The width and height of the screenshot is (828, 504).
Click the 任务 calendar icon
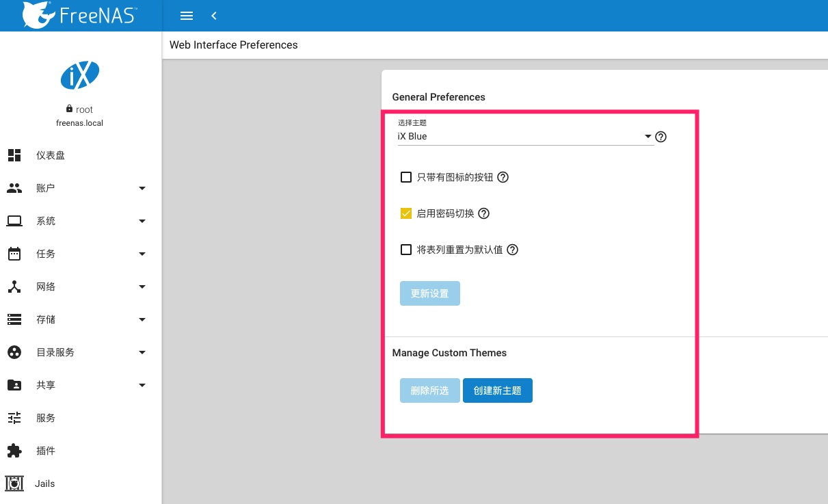pos(14,254)
